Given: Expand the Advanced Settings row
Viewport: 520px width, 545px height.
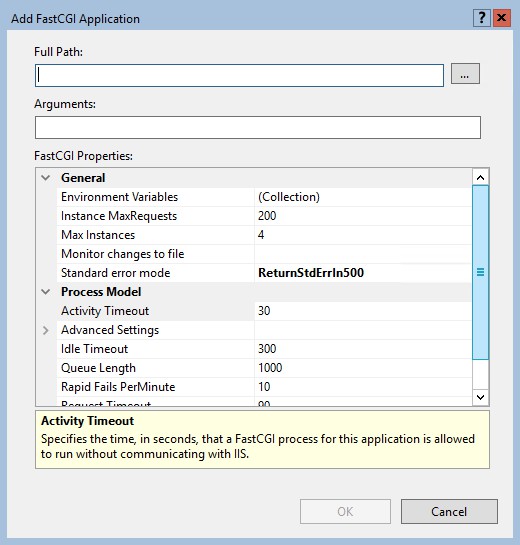Looking at the screenshot, I should [46, 330].
